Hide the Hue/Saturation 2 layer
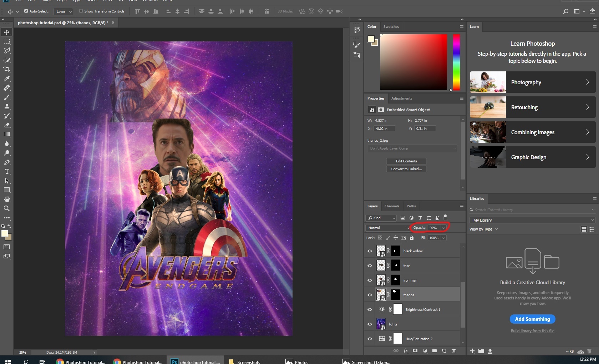This screenshot has width=599, height=364. coord(370,339)
